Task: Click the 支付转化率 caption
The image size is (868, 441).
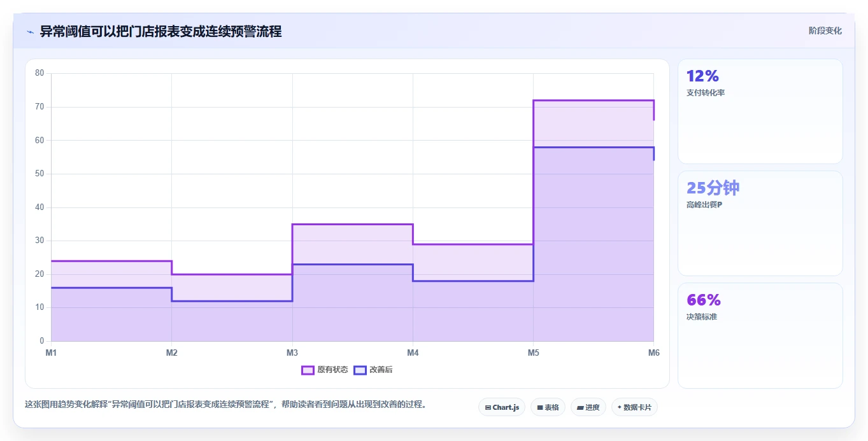Action: (x=706, y=93)
